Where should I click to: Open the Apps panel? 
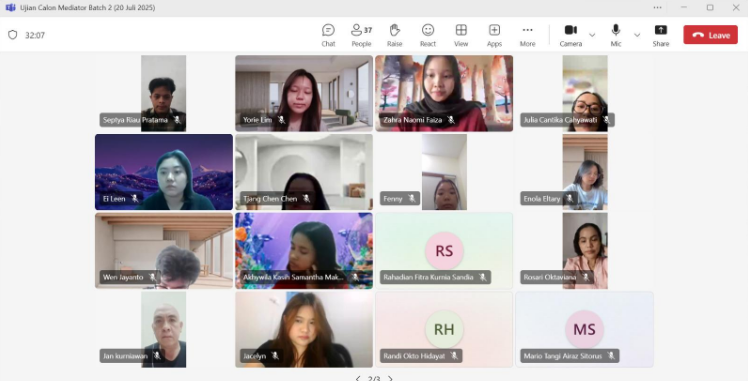click(494, 35)
